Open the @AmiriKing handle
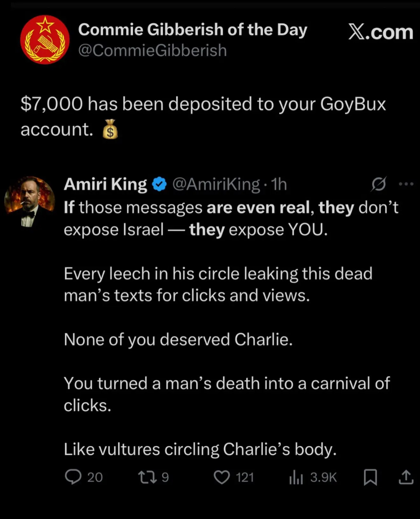This screenshot has height=519, width=420. 216,184
